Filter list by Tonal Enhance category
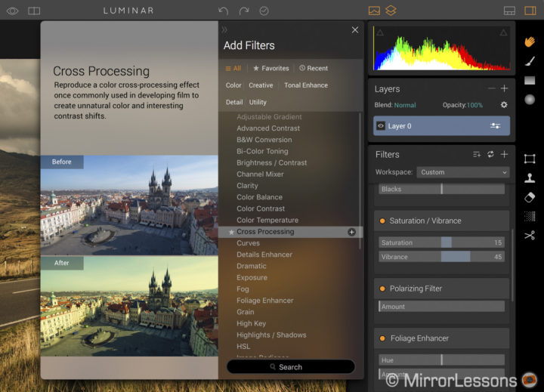 coord(306,85)
